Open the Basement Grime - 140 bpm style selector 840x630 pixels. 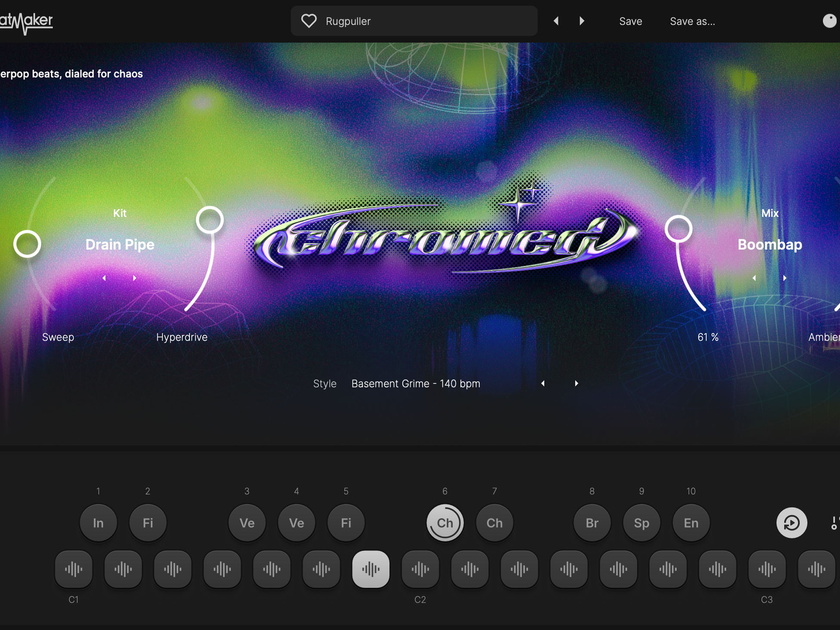coord(416,383)
